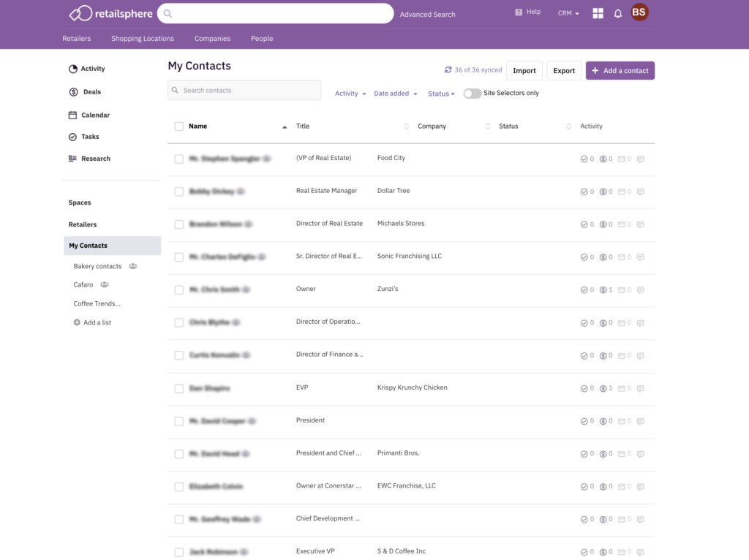Check the Zunzi's contact row checkbox

(x=179, y=290)
